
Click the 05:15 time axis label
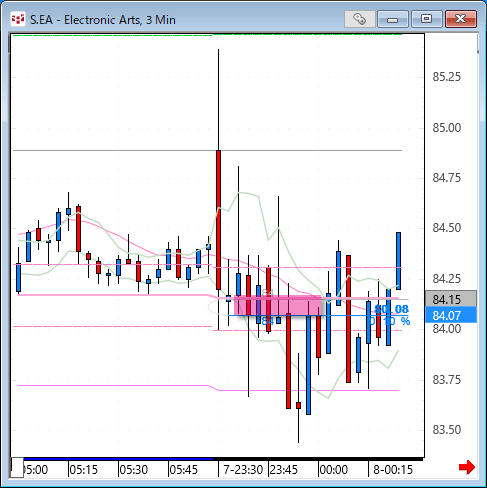[84, 470]
